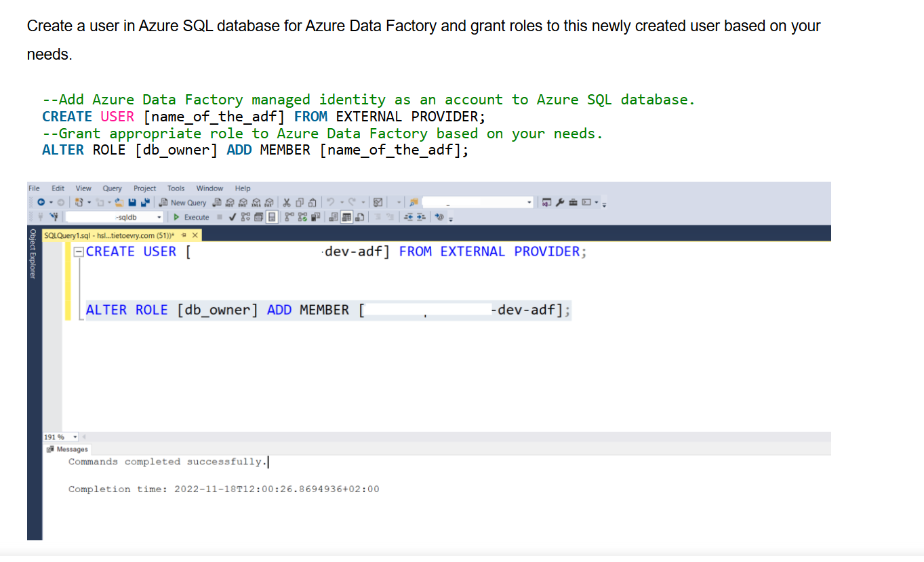Select the Messages results tab

(68, 449)
